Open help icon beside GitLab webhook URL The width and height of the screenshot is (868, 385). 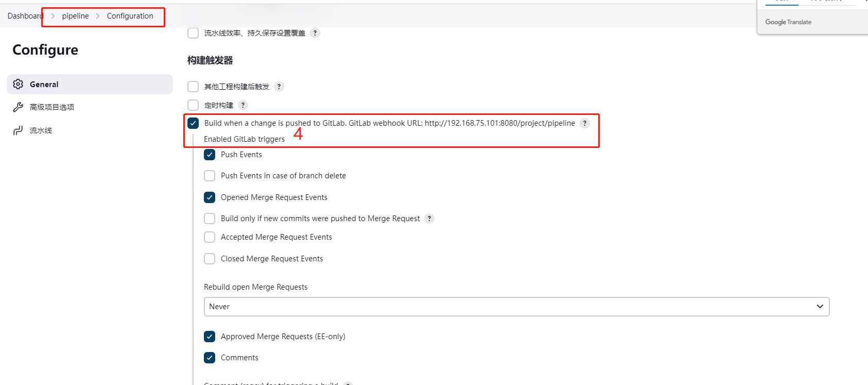pyautogui.click(x=585, y=123)
